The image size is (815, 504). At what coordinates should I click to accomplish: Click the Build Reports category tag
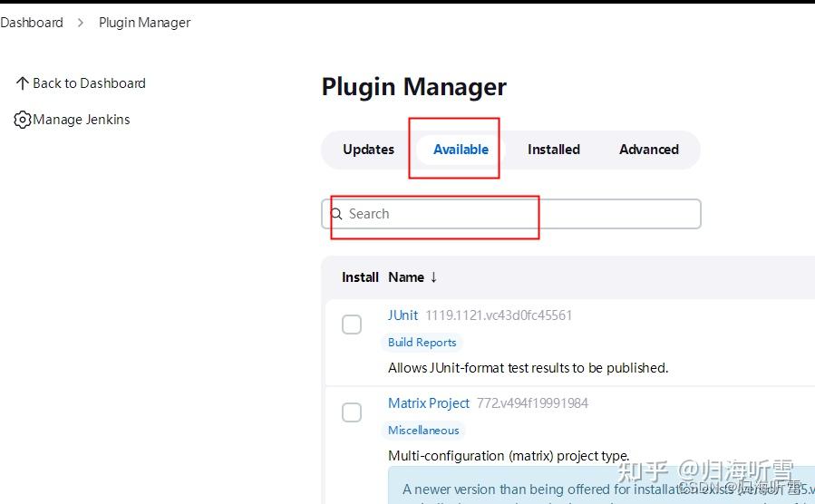(x=422, y=343)
